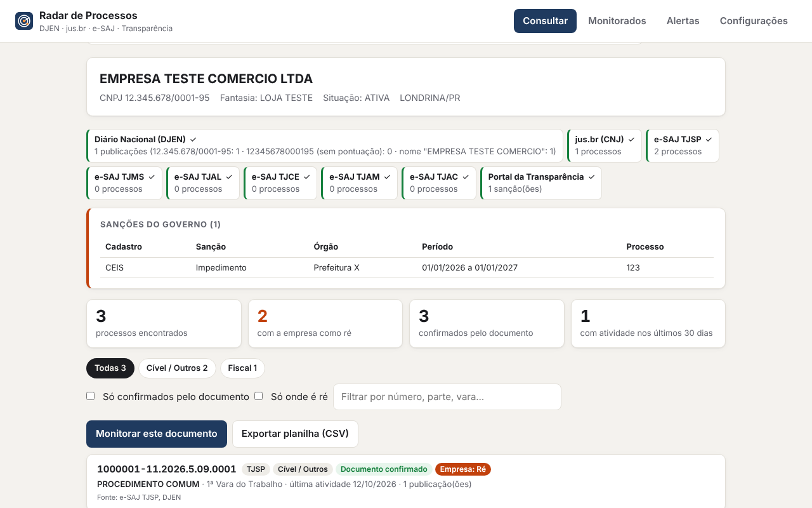Open the Consultar tab
Screen dimensions: 812x508
click(x=545, y=21)
